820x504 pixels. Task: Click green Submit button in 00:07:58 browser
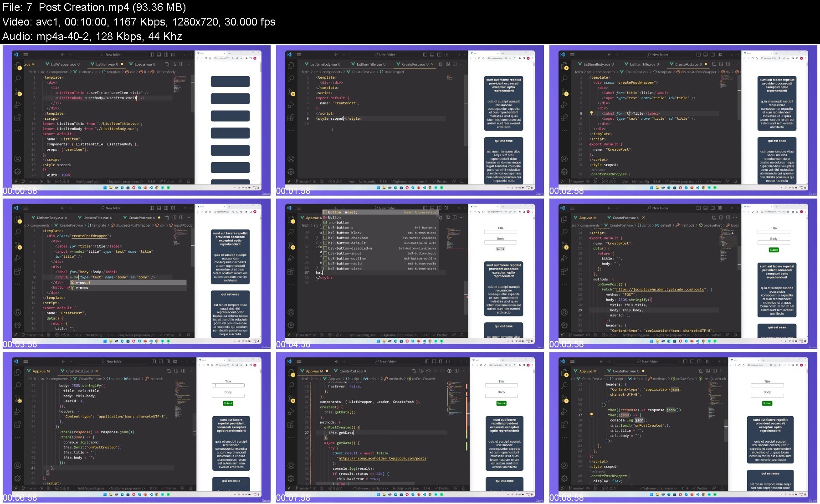click(x=501, y=403)
